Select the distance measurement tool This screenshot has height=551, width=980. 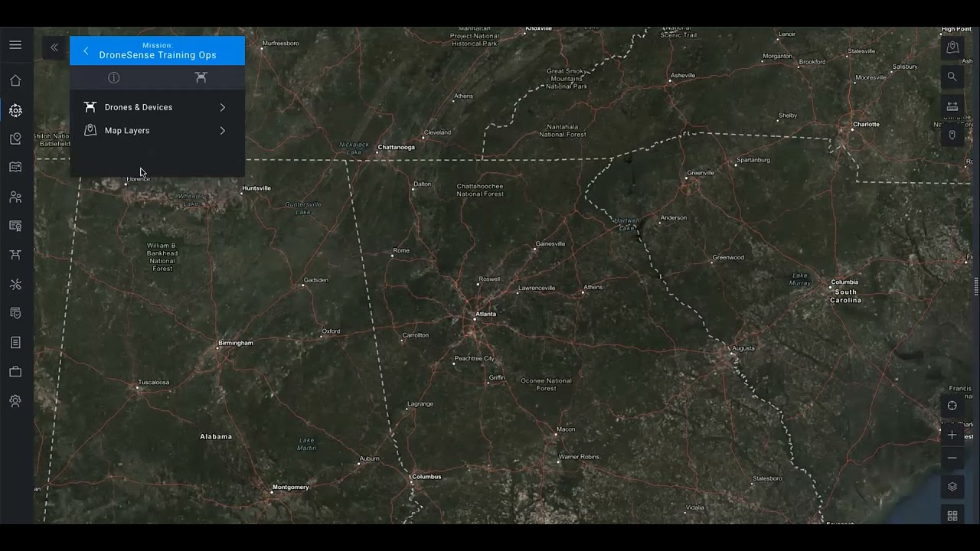pos(952,106)
